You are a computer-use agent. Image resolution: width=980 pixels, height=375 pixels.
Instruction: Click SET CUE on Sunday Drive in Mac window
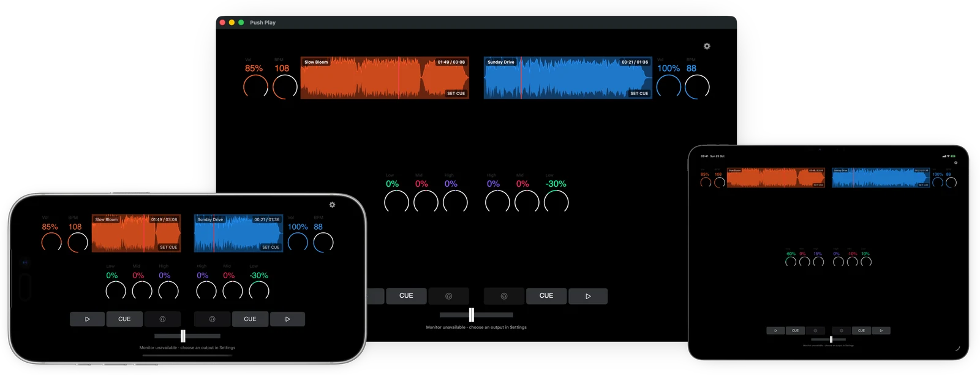(639, 93)
